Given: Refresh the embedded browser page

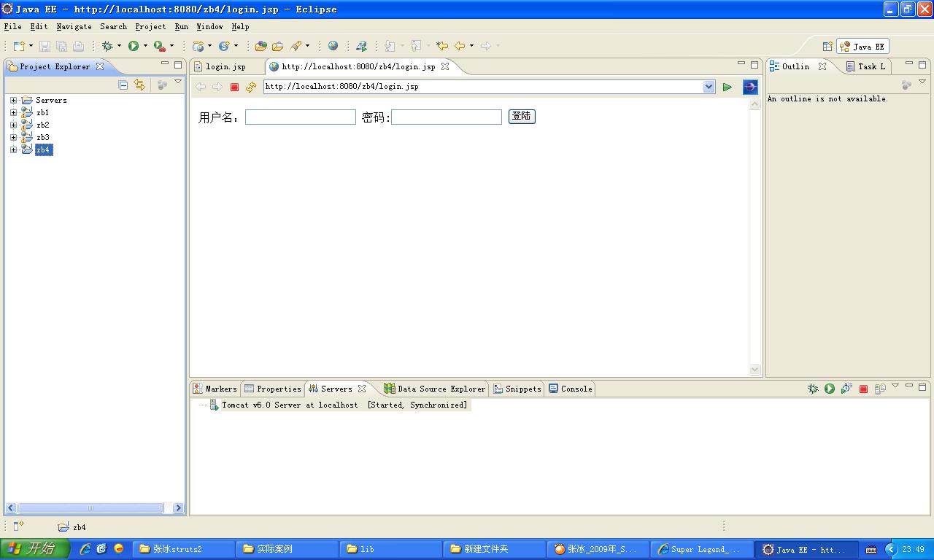Looking at the screenshot, I should tap(251, 87).
